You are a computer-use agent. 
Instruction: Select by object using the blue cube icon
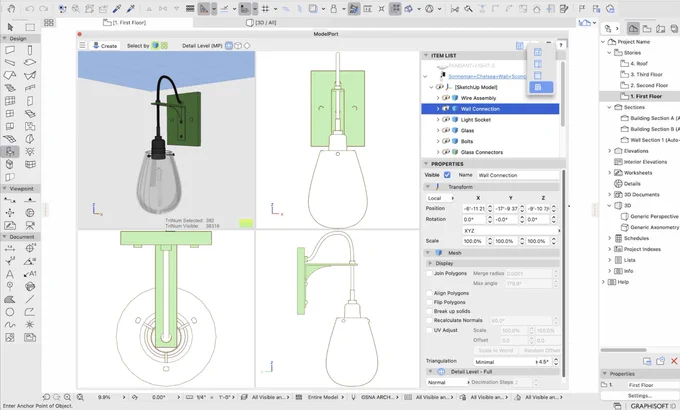coord(155,45)
